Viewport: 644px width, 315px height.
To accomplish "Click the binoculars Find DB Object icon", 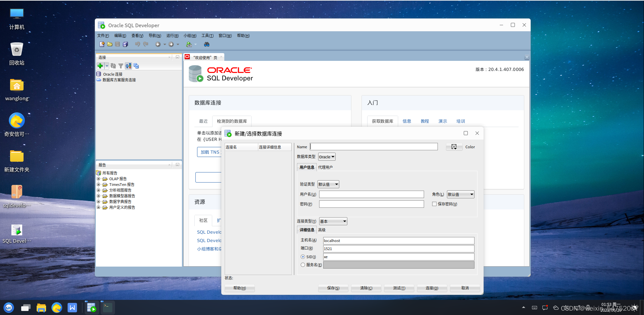I will (x=206, y=44).
